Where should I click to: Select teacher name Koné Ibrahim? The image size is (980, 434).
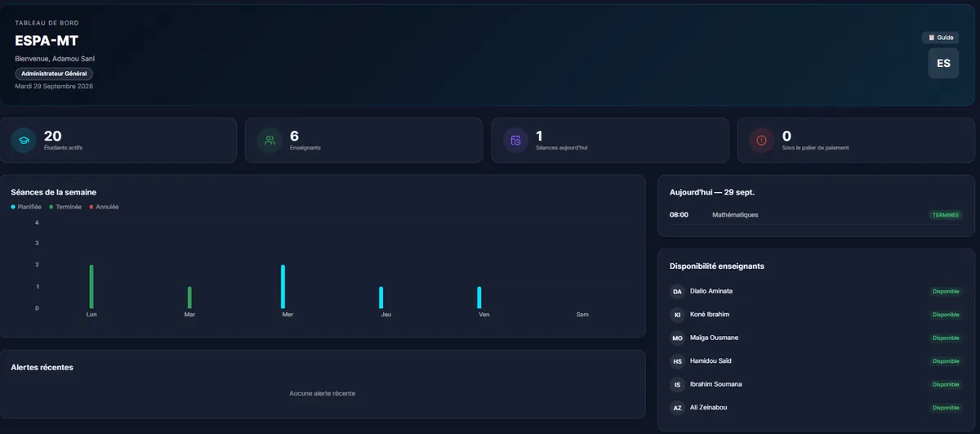pyautogui.click(x=710, y=315)
